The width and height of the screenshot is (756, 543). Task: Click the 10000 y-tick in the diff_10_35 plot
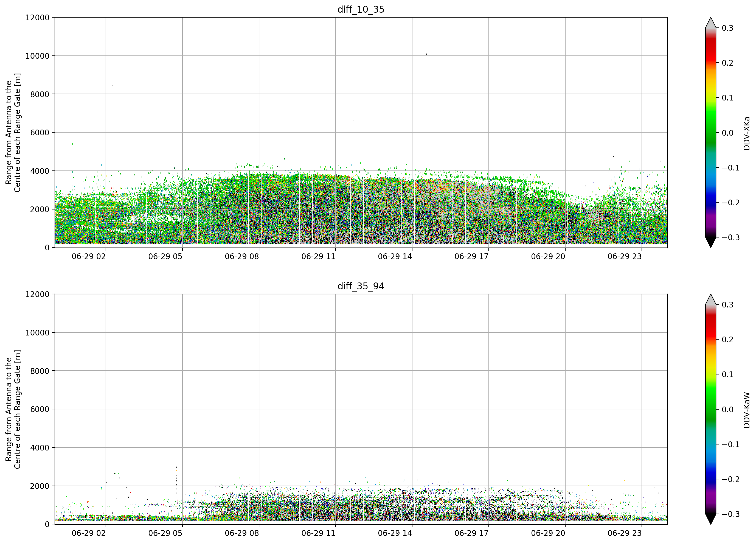(x=37, y=56)
